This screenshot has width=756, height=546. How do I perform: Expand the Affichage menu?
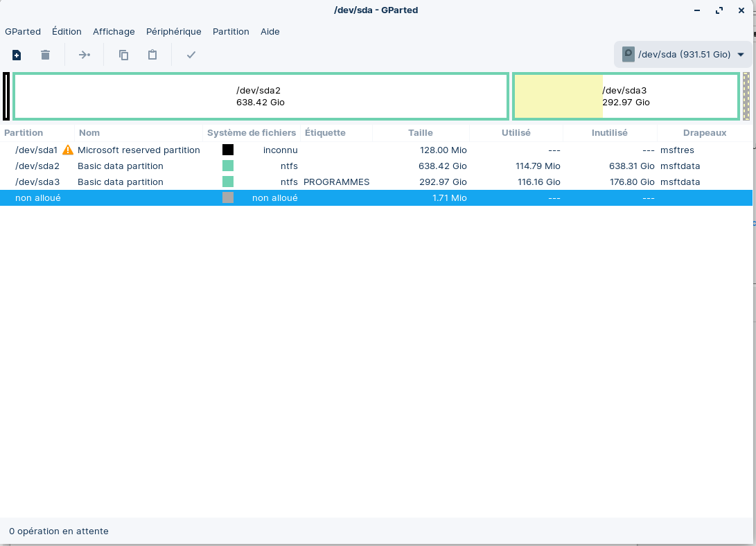click(114, 31)
